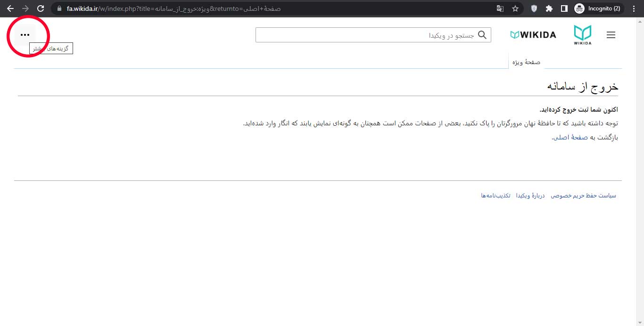Open Chrome's three-dot menu

[635, 8]
